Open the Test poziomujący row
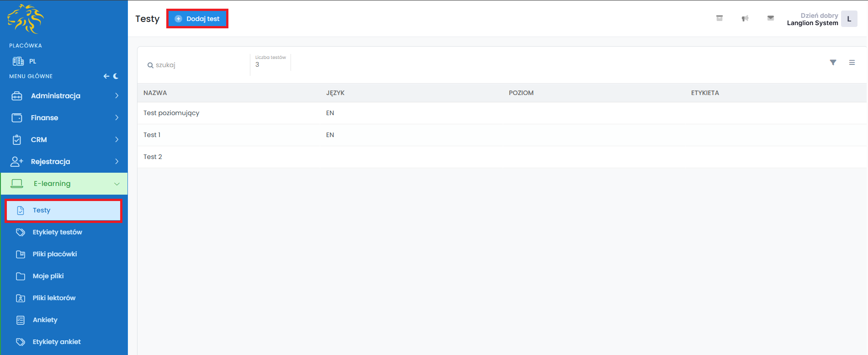 click(x=171, y=113)
